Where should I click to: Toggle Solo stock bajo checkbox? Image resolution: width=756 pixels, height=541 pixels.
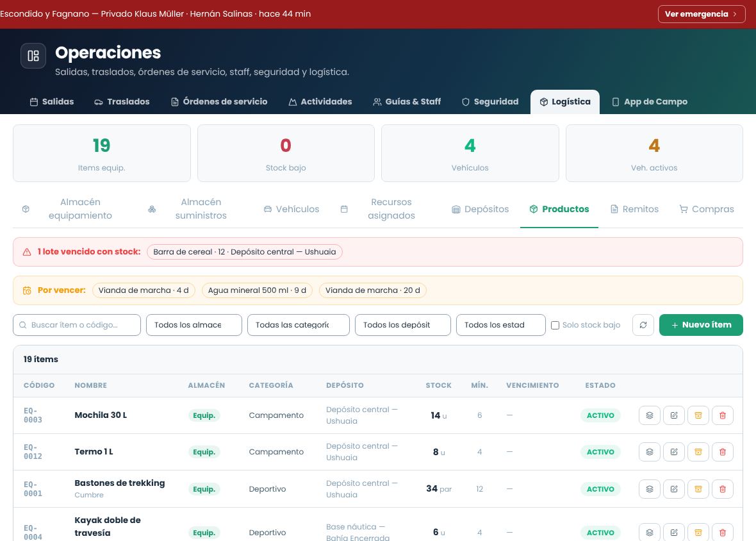[555, 326]
